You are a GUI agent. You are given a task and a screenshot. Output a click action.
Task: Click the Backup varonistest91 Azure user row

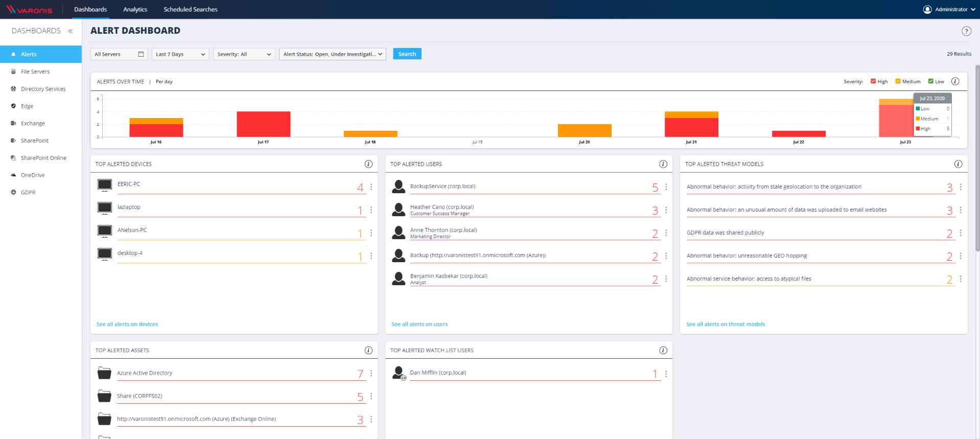[x=526, y=256]
